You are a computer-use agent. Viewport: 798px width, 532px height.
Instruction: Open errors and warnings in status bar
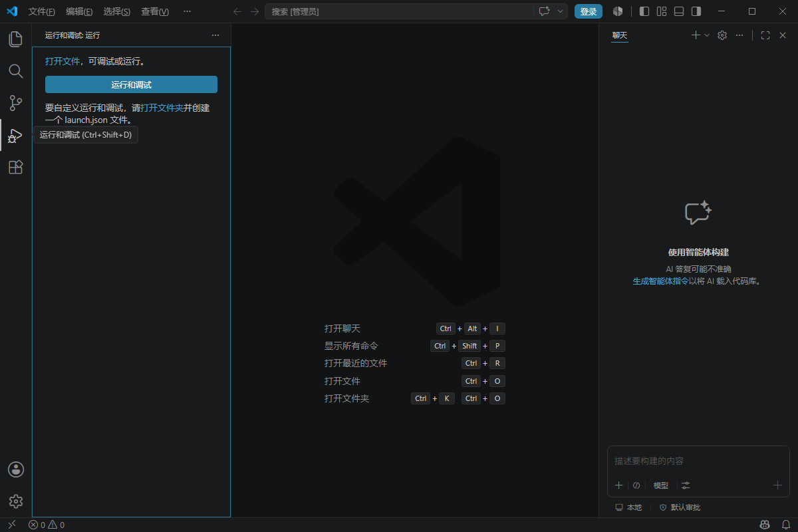(x=47, y=525)
